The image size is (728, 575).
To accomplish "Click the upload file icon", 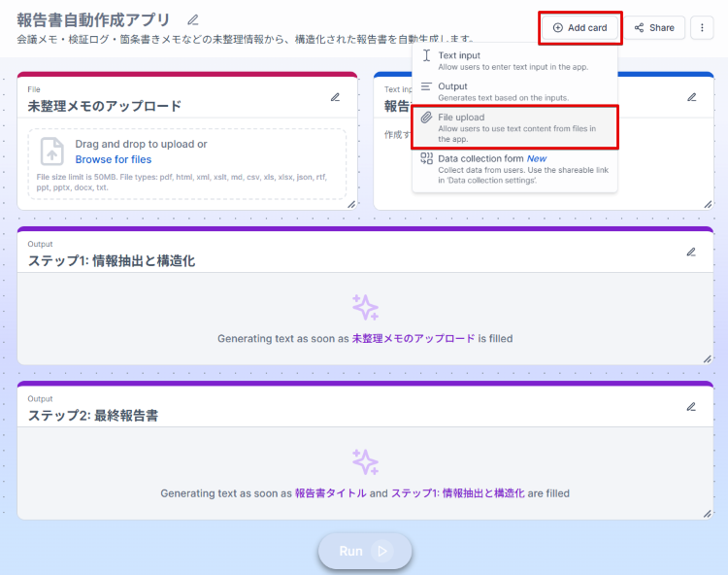I will 52,152.
